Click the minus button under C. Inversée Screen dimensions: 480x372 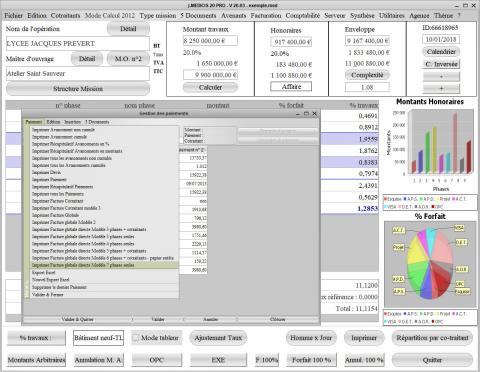pyautogui.click(x=441, y=76)
